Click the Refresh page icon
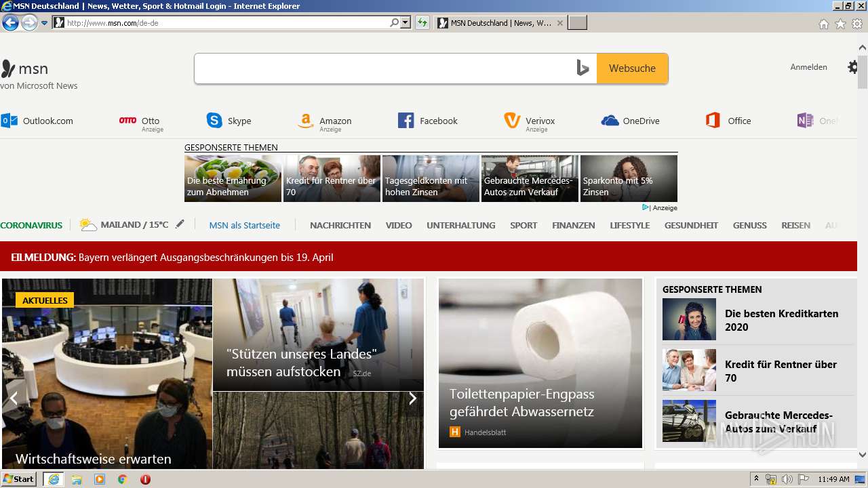The height and width of the screenshot is (488, 868). [x=422, y=23]
